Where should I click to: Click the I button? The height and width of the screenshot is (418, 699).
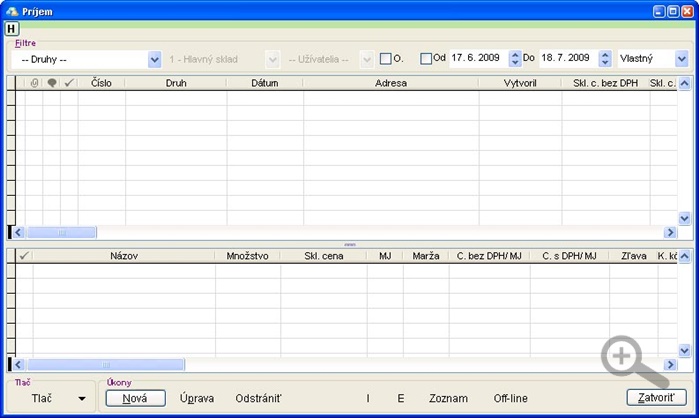click(368, 398)
